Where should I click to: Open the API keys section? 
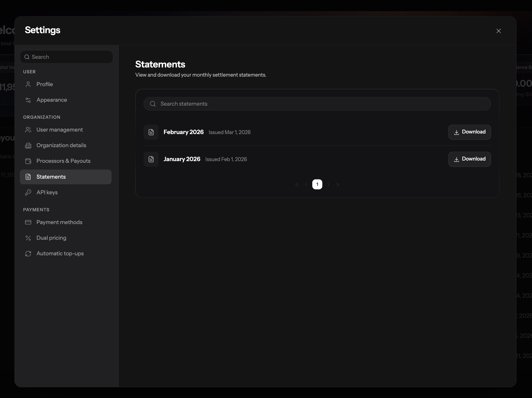point(66,192)
